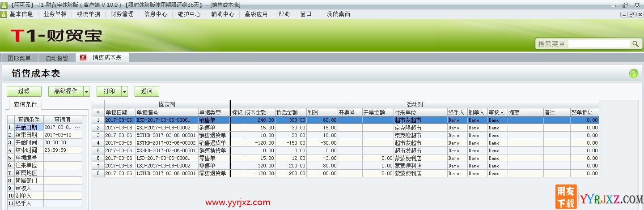
Task: Switch to the 图形菜单 tab
Action: pyautogui.click(x=19, y=58)
